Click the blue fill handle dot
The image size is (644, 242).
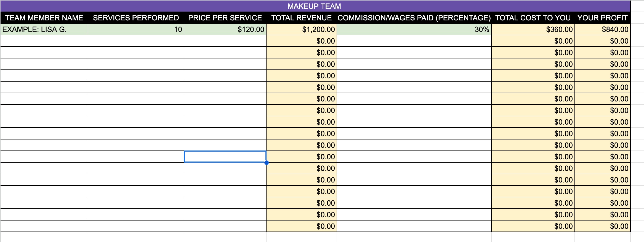[x=267, y=163]
